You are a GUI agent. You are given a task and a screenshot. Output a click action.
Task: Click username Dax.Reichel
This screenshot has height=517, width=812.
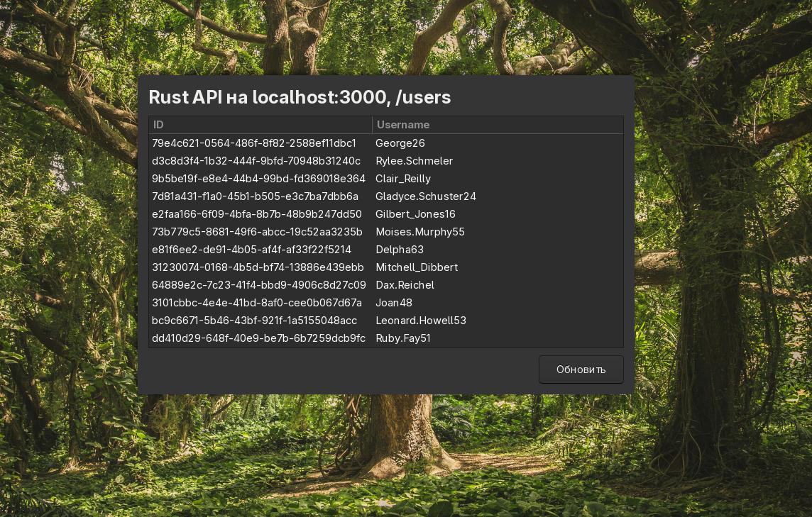(x=405, y=284)
